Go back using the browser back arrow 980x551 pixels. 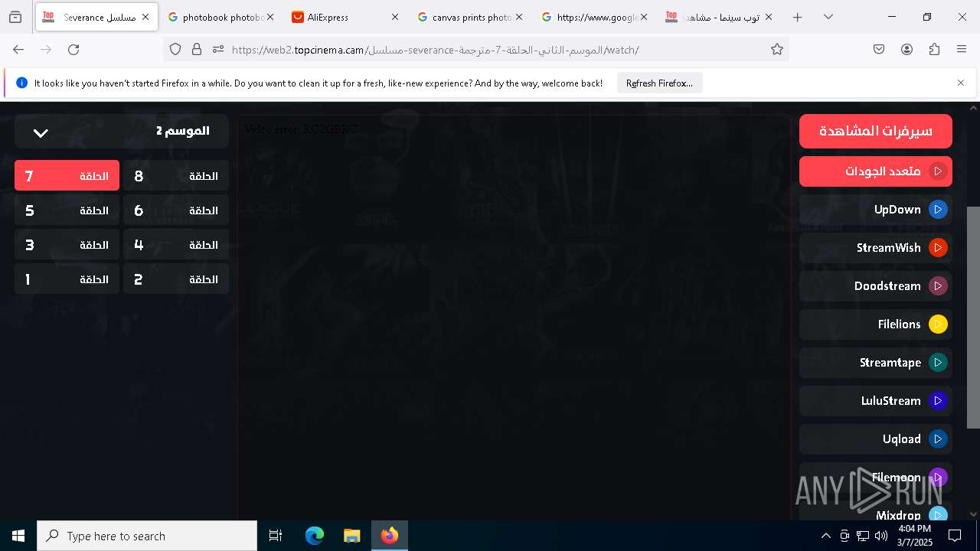click(x=18, y=49)
